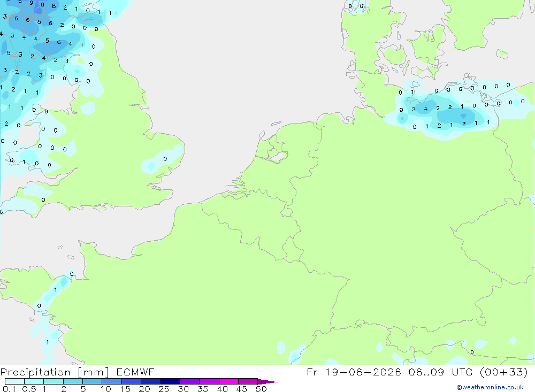The height and width of the screenshot is (392, 535).
Task: Select the 40–45 mm legend swatch
Action: (228, 381)
